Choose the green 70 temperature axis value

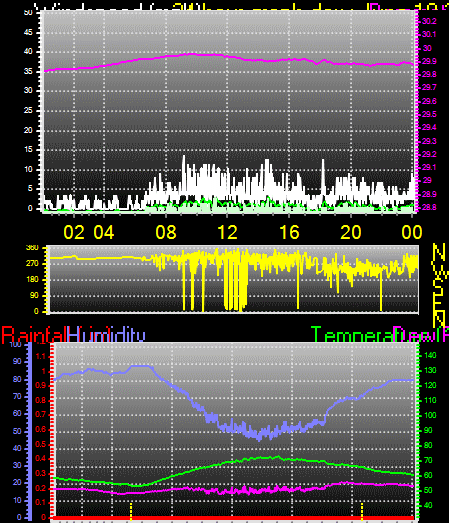(x=429, y=460)
